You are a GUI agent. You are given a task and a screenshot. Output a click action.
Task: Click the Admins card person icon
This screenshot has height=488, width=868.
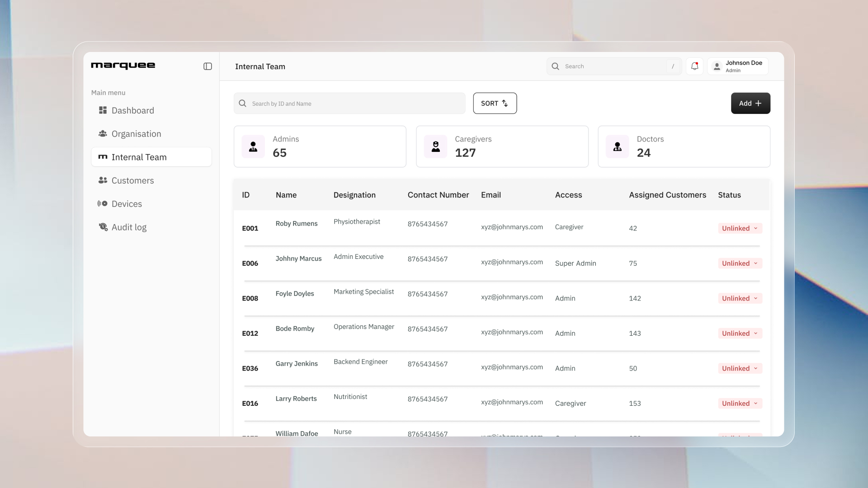(x=253, y=146)
